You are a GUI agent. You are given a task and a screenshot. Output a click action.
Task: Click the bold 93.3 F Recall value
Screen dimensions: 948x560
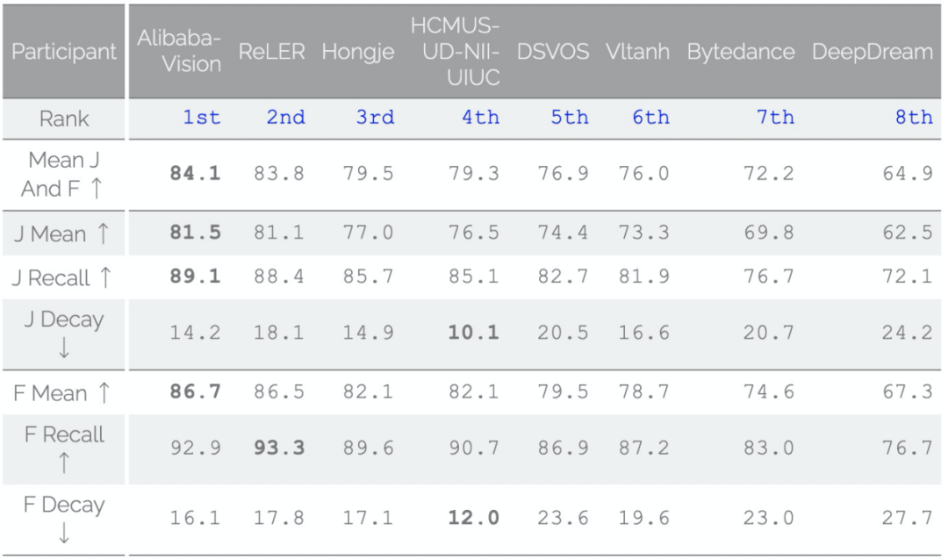tap(279, 449)
